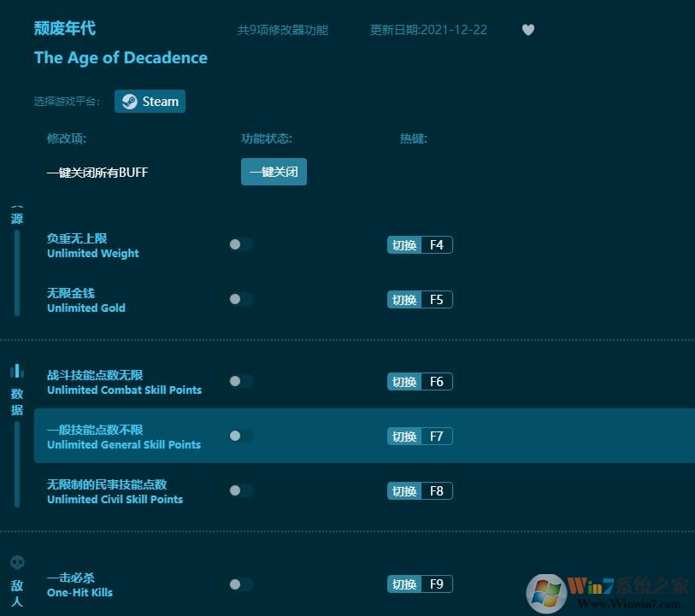Select the enemy skull icon

tap(17, 562)
